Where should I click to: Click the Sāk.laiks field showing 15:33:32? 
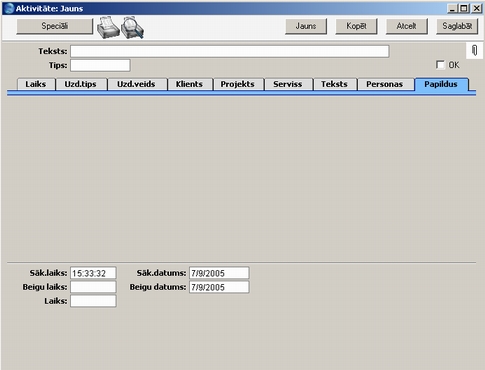[x=93, y=273]
